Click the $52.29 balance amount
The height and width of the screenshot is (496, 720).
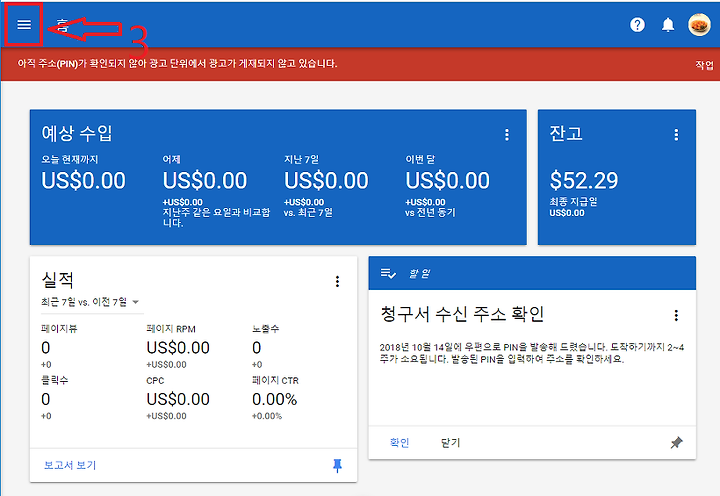(584, 180)
